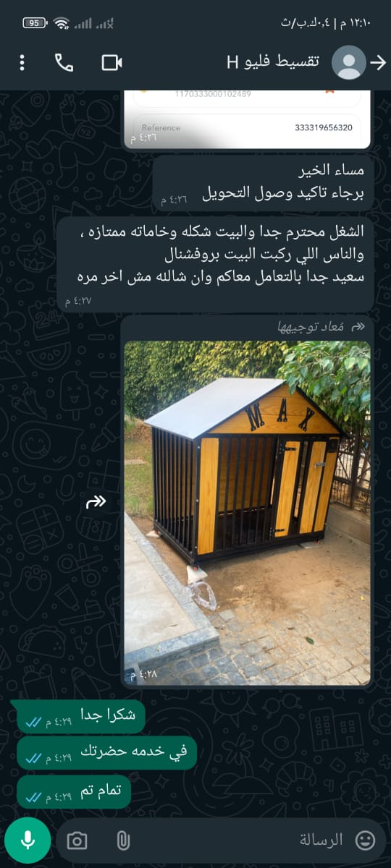Tap the battery indicator in status bar
The height and width of the screenshot is (868, 391).
click(x=33, y=23)
